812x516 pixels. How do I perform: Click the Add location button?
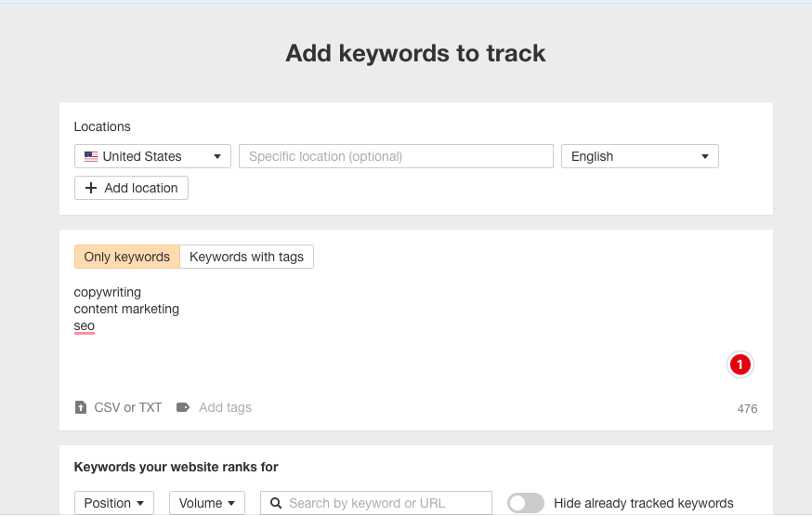(131, 188)
